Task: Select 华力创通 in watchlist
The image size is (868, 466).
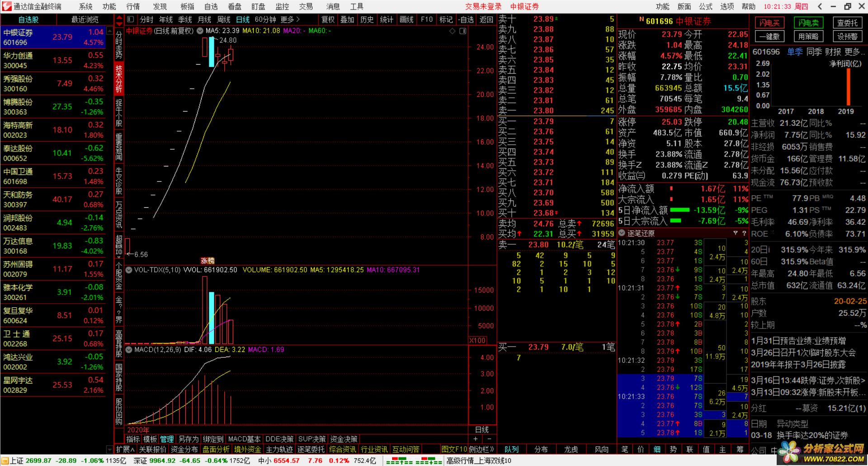Action: pyautogui.click(x=53, y=60)
